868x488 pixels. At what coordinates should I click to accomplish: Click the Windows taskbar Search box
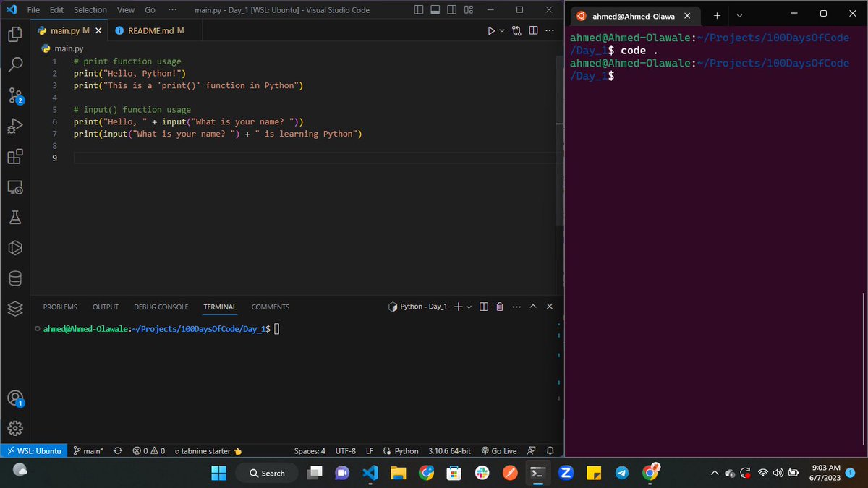coord(267,473)
